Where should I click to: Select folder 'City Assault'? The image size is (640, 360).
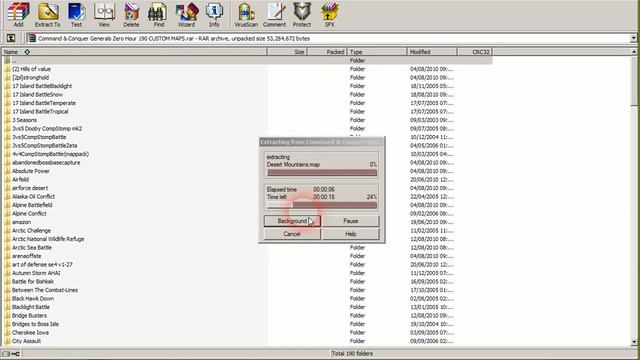[27, 341]
